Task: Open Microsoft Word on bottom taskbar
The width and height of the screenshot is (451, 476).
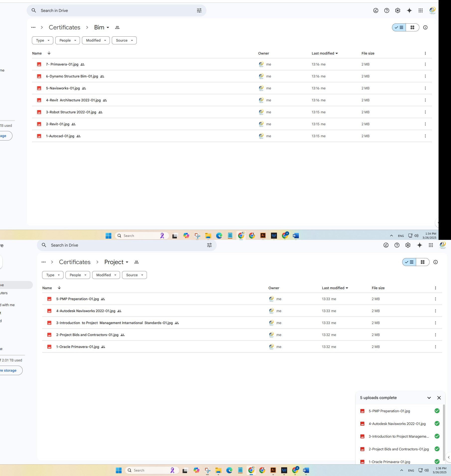Action: 306,470
